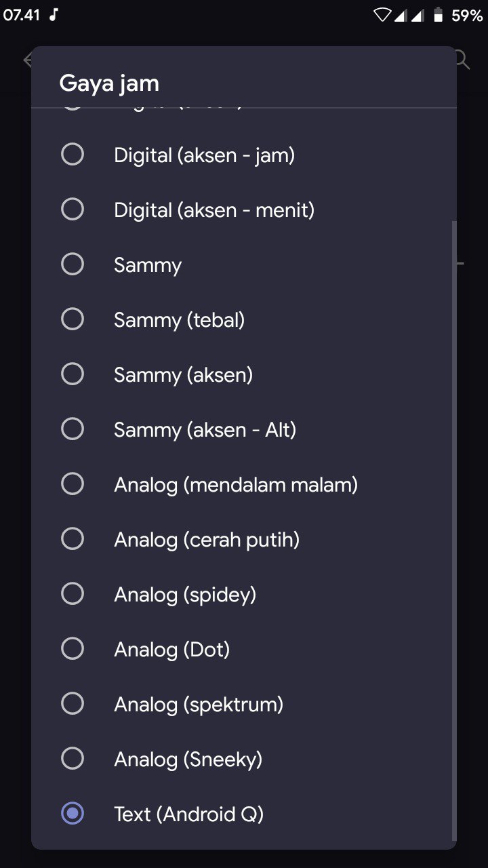Select Analog (spektrum) radio button
The height and width of the screenshot is (868, 488).
click(x=244, y=705)
